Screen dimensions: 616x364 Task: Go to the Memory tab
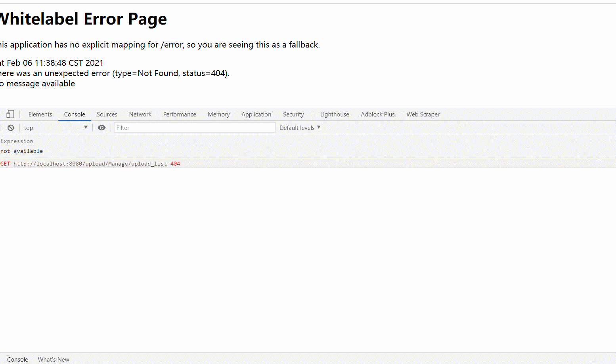219,114
